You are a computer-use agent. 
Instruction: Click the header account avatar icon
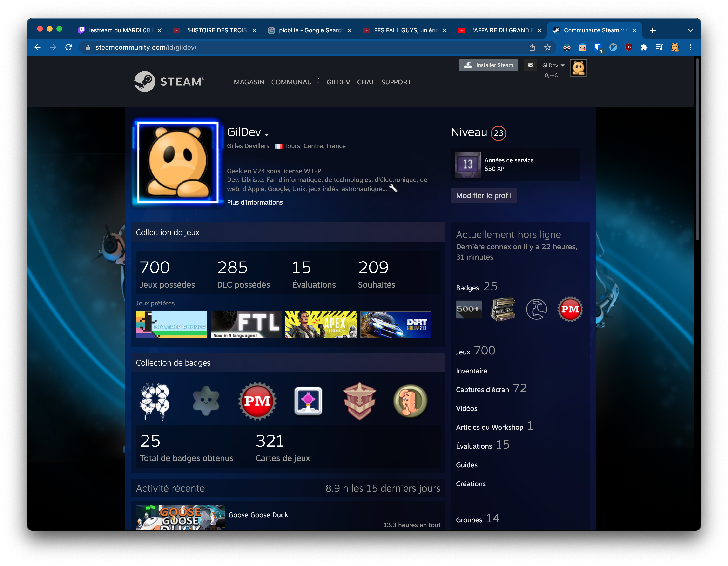[578, 68]
